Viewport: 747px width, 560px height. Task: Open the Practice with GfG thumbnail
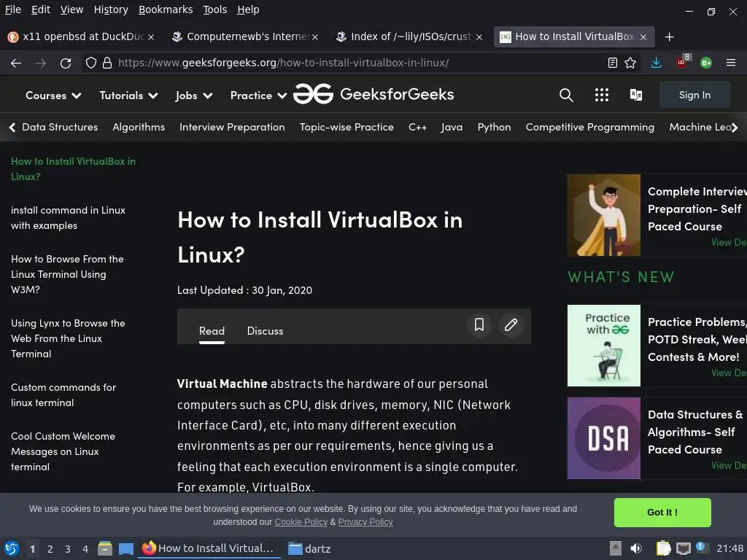click(603, 346)
